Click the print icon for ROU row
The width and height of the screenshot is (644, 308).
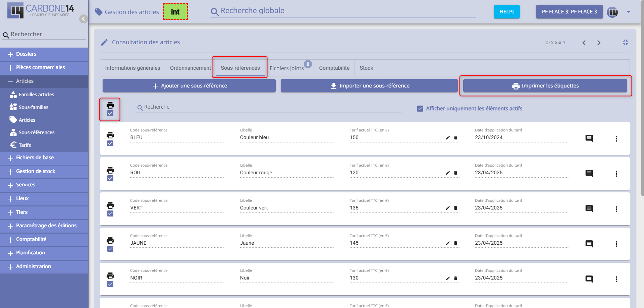(x=110, y=170)
